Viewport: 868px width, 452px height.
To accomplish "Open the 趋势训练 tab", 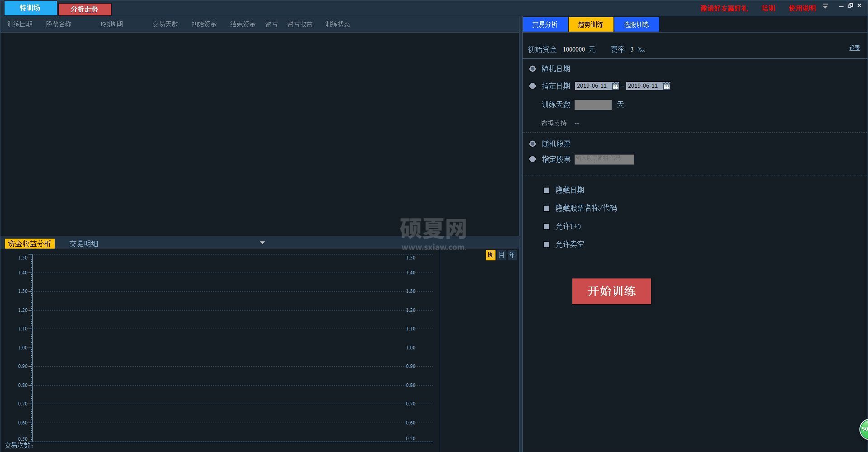I will point(590,24).
